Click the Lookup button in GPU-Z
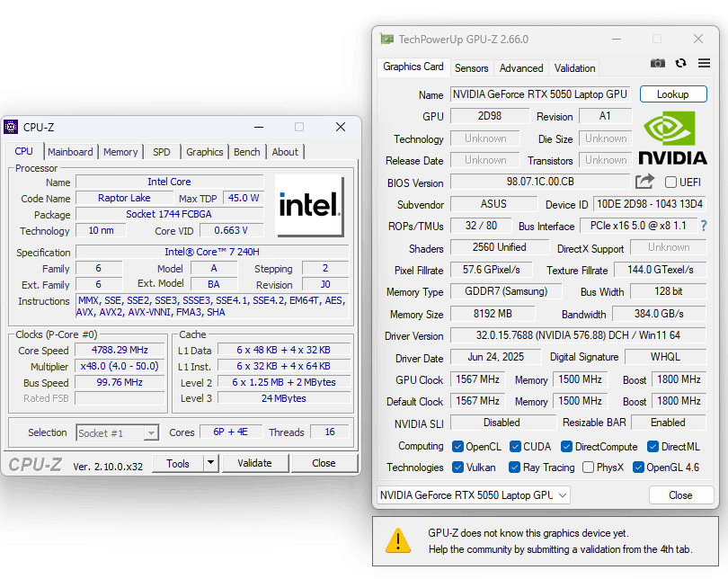The image size is (728, 579). pos(673,94)
